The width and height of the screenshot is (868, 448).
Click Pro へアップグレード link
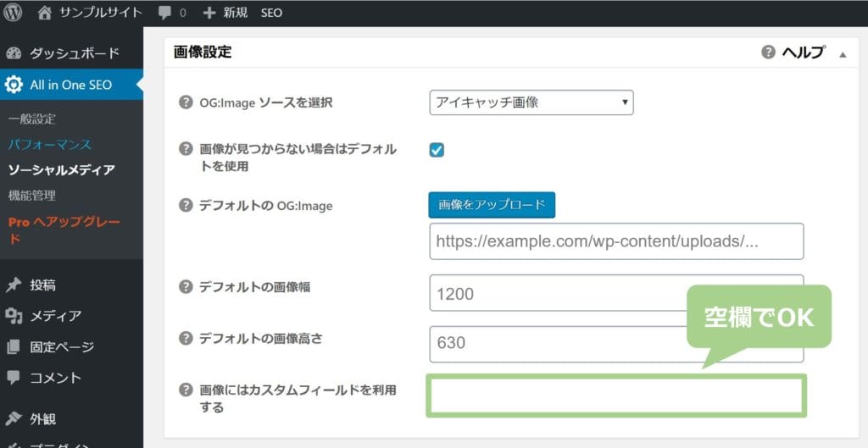tap(64, 230)
